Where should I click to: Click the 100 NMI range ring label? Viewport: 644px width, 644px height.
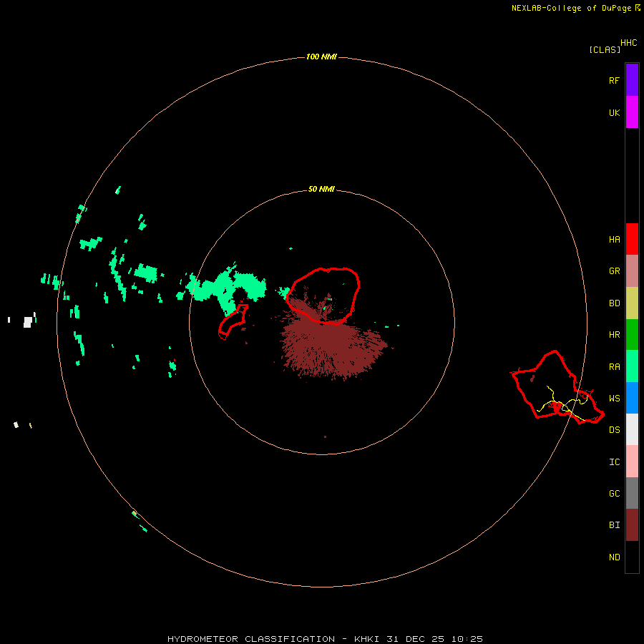(321, 57)
